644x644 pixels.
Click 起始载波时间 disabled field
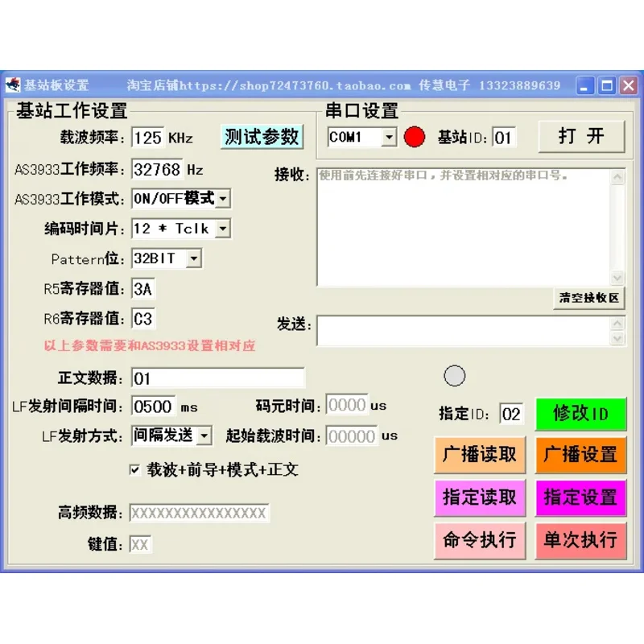[352, 436]
